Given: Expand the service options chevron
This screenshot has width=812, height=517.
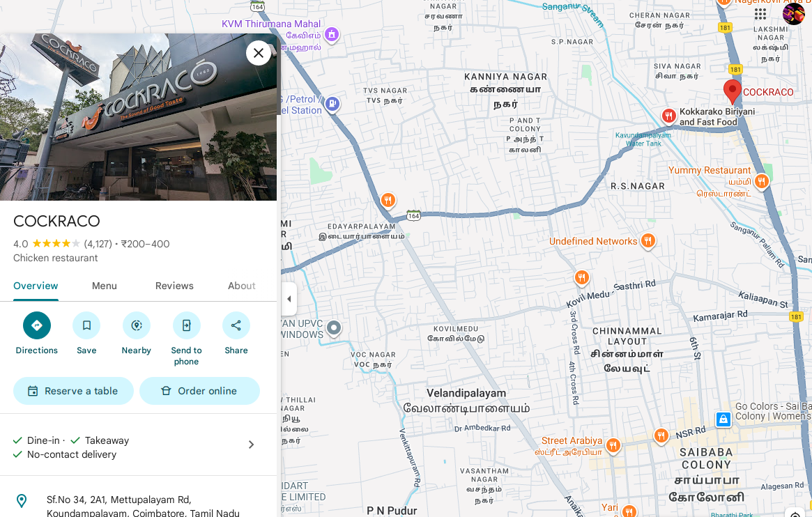Looking at the screenshot, I should [251, 445].
